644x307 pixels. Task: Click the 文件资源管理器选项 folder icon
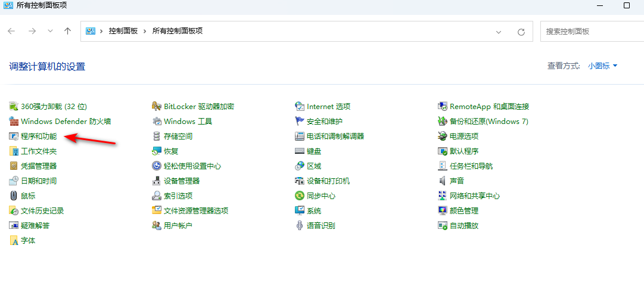pyautogui.click(x=157, y=211)
